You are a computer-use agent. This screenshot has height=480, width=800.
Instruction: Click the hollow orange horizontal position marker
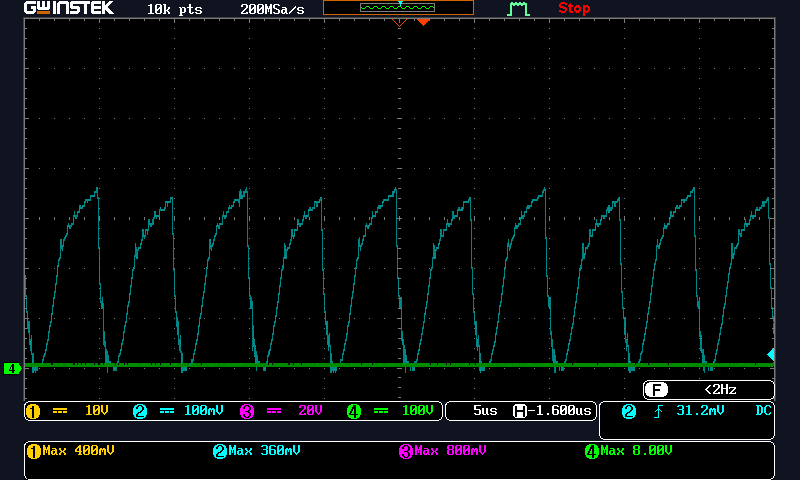(399, 22)
